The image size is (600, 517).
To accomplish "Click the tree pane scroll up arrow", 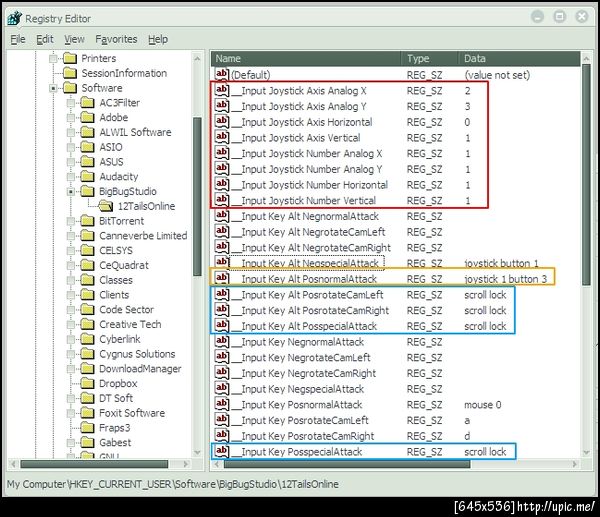I will 197,59.
